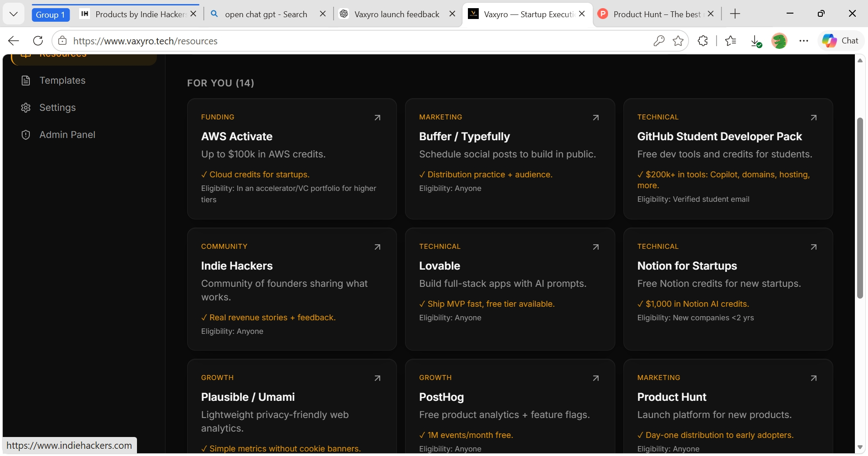The image size is (868, 456).
Task: Open Templates in the sidebar
Action: [x=84, y=81]
